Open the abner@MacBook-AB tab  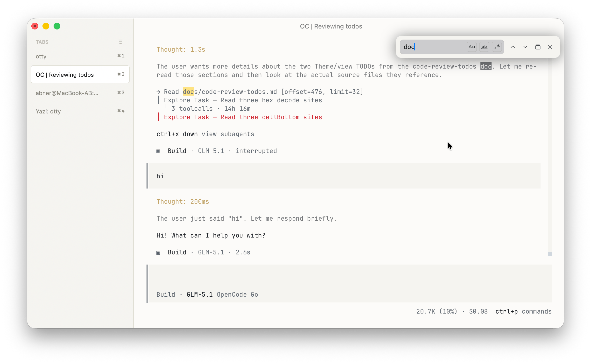pyautogui.click(x=80, y=93)
